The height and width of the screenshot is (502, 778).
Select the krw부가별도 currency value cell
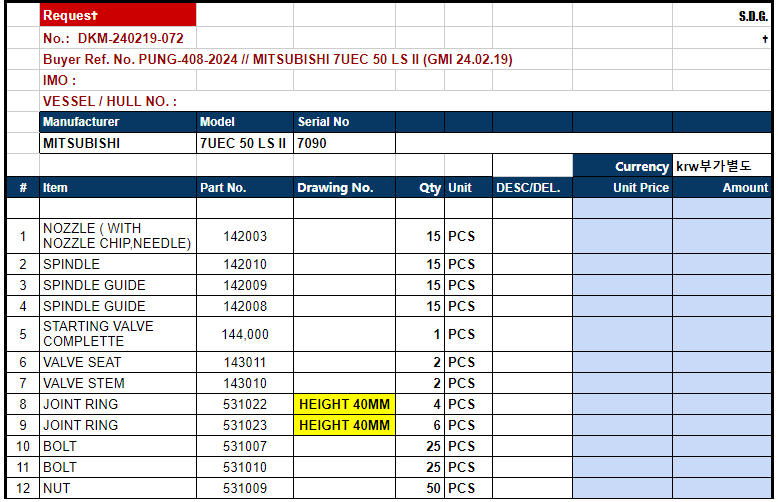click(x=722, y=166)
